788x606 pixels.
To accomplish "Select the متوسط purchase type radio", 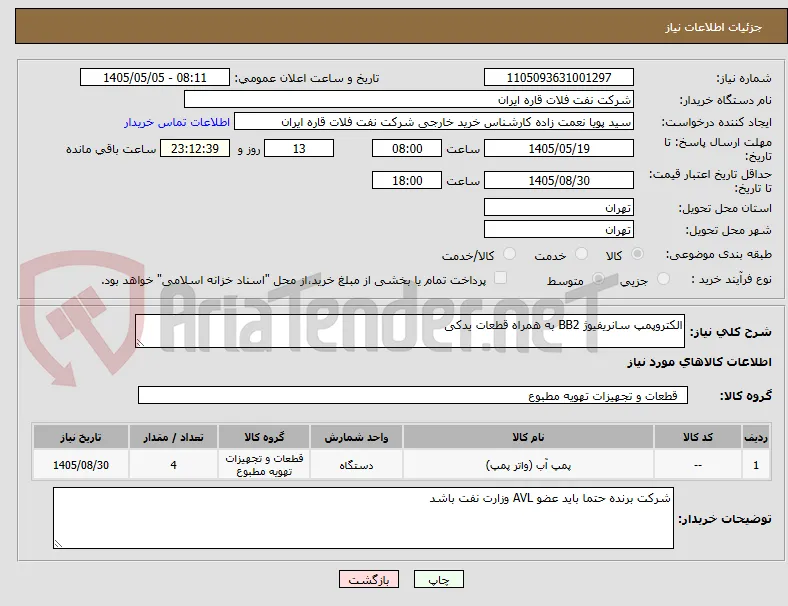I will coord(598,279).
